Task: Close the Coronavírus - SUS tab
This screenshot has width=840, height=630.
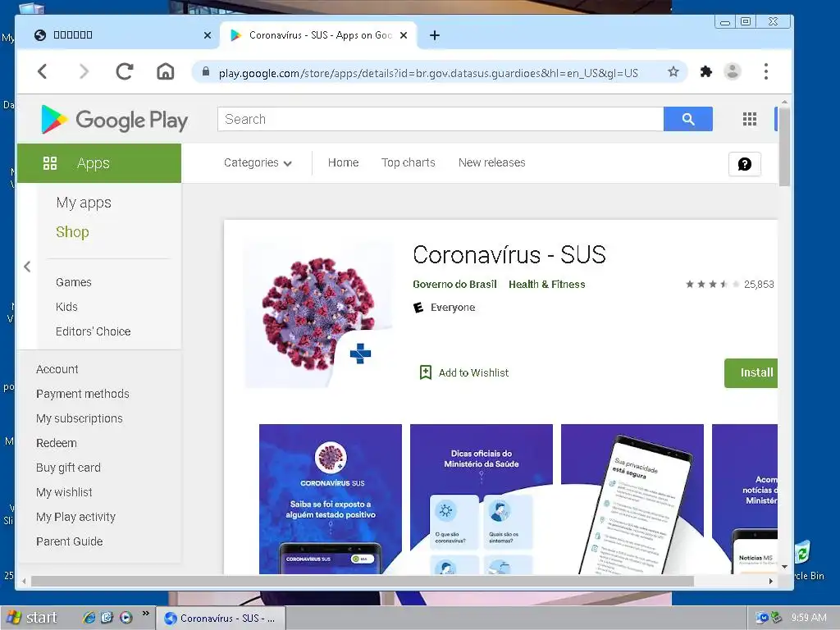Action: coord(404,35)
